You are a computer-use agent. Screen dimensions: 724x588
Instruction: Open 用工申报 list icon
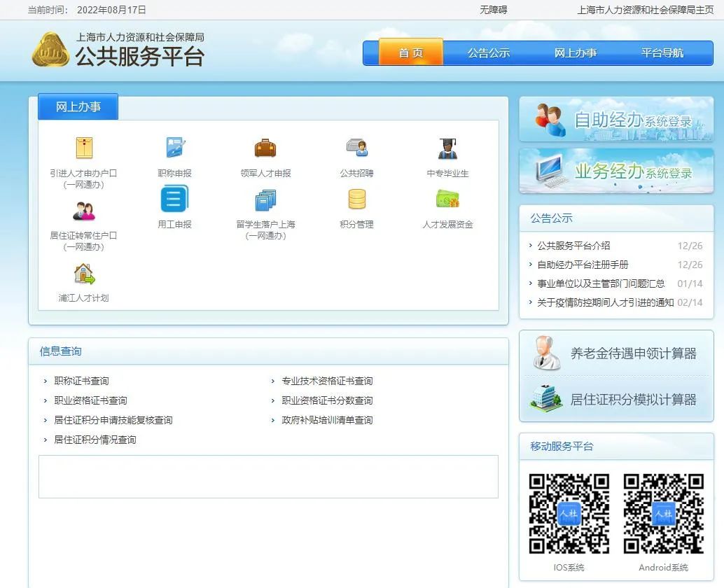(174, 199)
